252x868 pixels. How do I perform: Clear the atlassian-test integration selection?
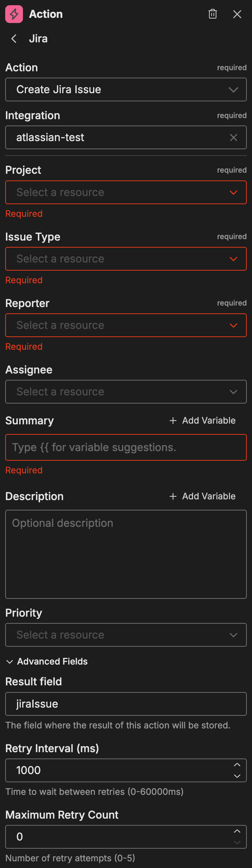(233, 137)
